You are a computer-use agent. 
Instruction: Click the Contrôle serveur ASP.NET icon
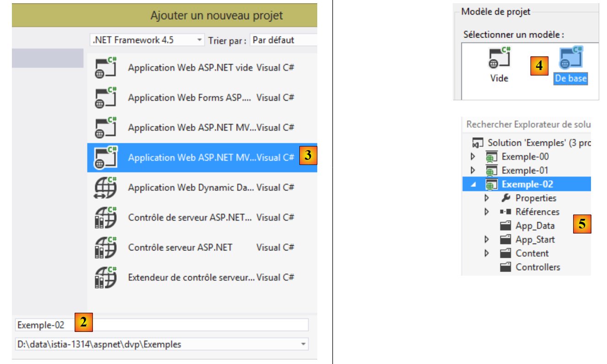tap(105, 248)
